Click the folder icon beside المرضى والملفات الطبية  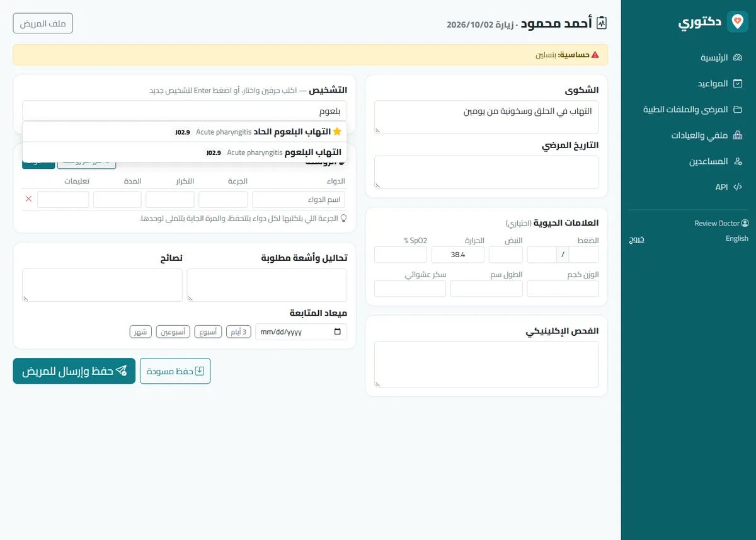738,110
